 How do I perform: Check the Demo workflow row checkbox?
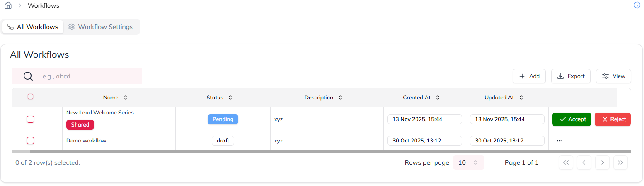coord(30,141)
